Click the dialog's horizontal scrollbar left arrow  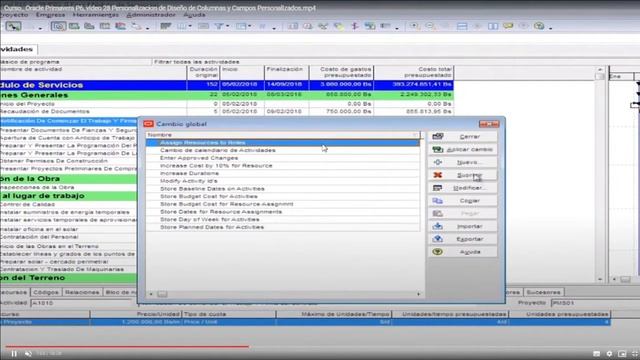[x=151, y=294]
